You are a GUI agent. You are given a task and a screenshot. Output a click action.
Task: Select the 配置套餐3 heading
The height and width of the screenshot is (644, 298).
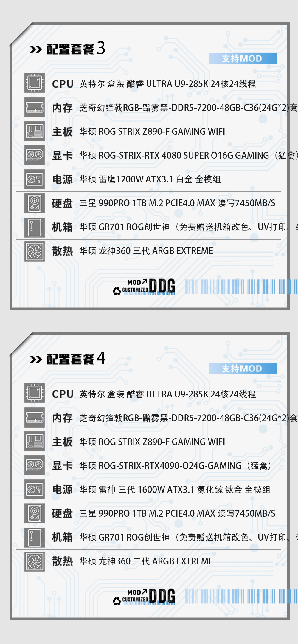pos(76,49)
